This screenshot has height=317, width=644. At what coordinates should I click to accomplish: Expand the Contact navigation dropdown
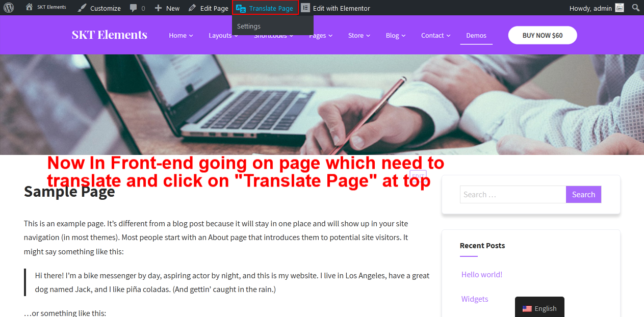pyautogui.click(x=435, y=35)
